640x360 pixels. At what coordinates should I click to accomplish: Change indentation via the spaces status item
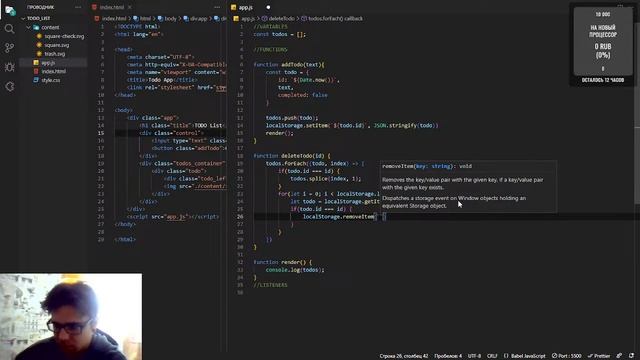(x=448, y=356)
